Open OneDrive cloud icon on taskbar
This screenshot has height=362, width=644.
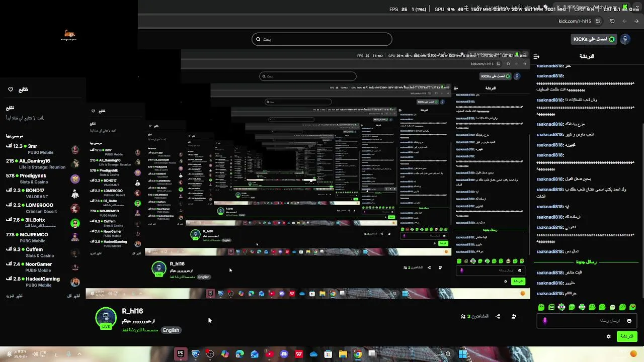pos(313,354)
